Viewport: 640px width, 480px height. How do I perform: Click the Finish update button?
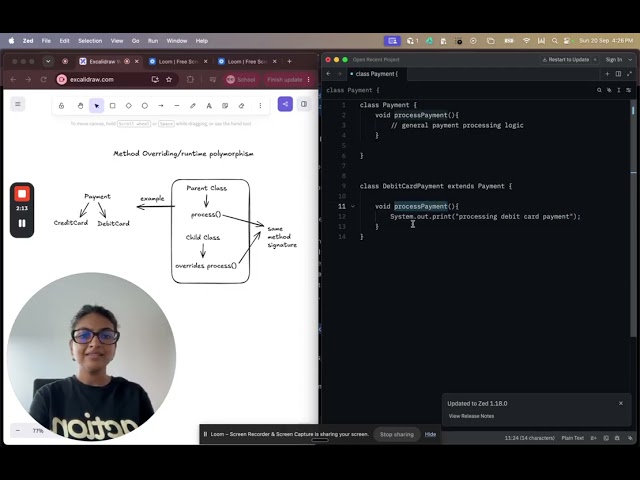(x=285, y=80)
